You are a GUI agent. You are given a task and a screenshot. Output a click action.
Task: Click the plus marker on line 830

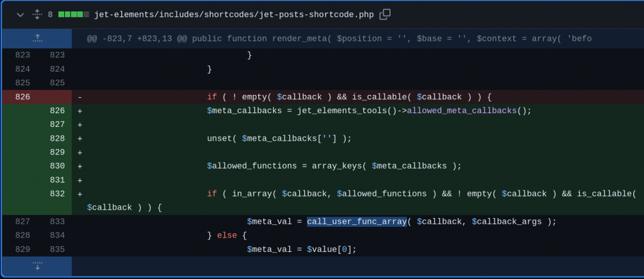[x=80, y=166]
